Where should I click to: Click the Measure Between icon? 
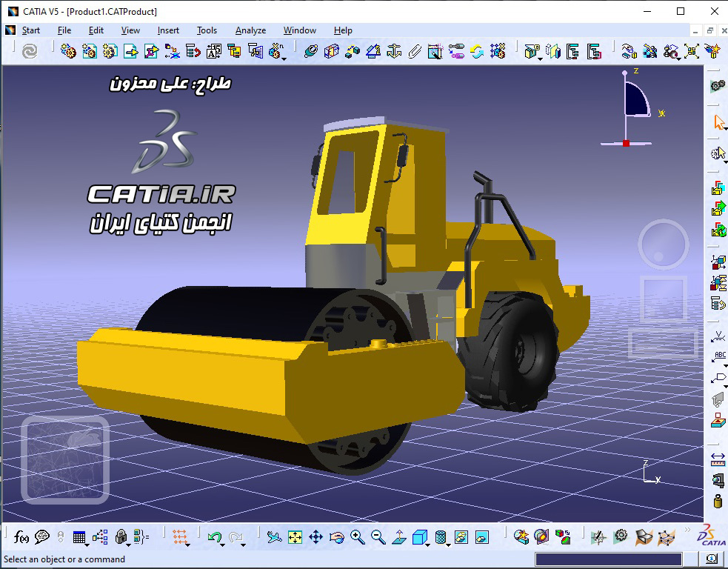(718, 459)
